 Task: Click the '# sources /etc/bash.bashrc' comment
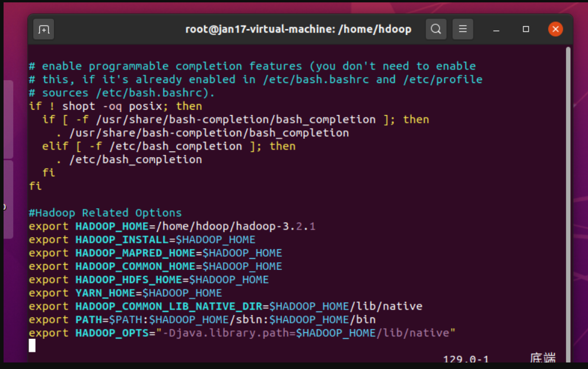click(x=122, y=93)
